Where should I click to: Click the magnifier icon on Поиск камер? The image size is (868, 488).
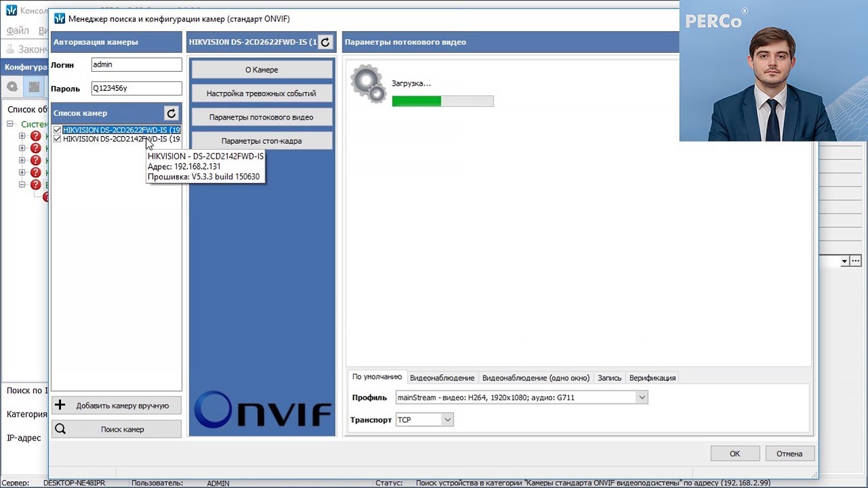click(x=60, y=429)
